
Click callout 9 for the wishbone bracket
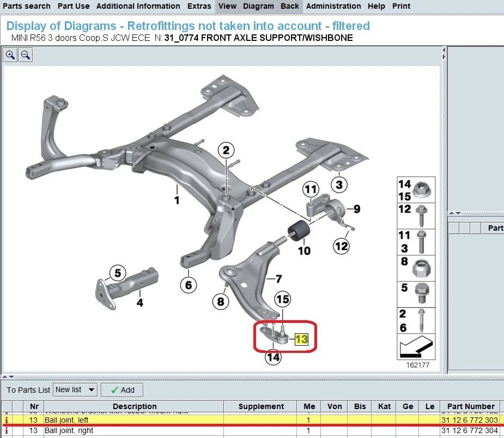click(x=357, y=208)
